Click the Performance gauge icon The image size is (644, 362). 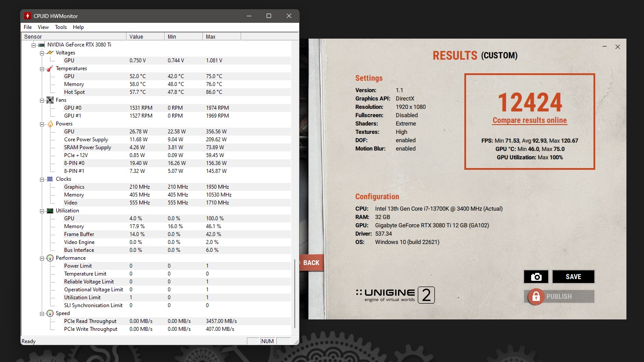[x=50, y=258]
